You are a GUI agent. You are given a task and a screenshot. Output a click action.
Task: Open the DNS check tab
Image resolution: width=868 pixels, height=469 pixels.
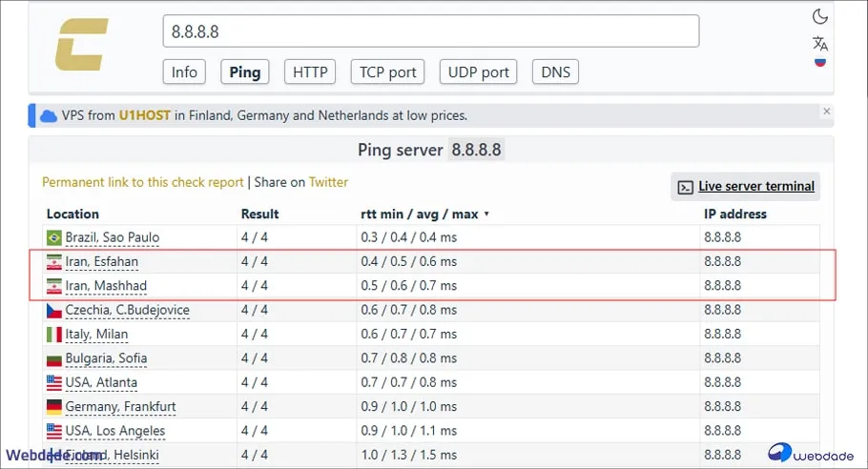(555, 71)
